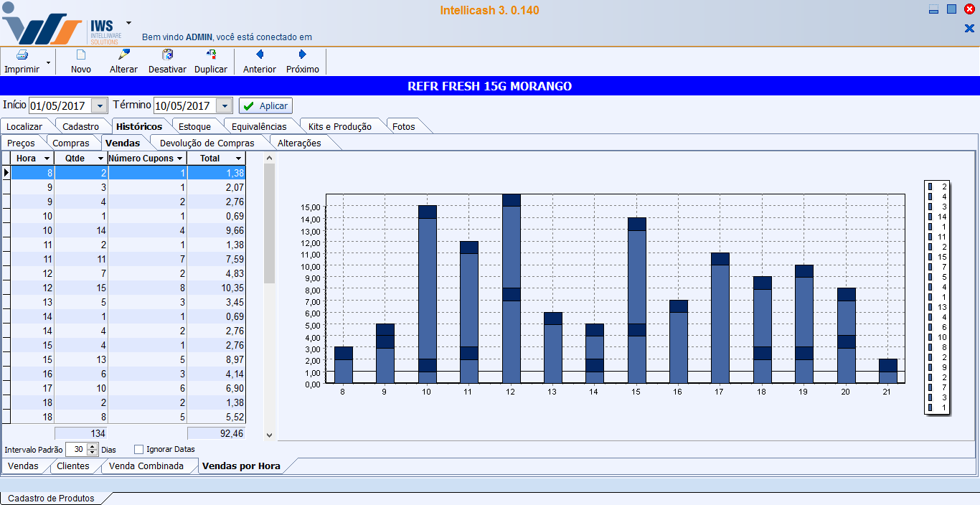Open the Compras sub-tab
This screenshot has height=505, width=980.
coord(71,143)
